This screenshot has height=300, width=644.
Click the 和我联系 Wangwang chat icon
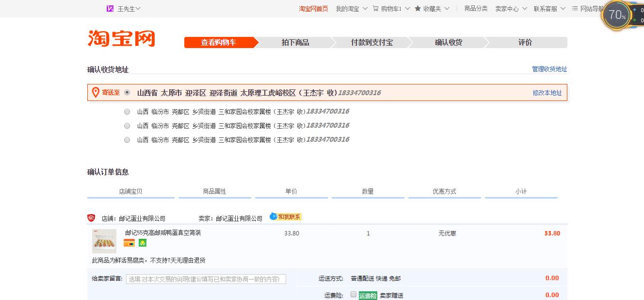pos(286,217)
